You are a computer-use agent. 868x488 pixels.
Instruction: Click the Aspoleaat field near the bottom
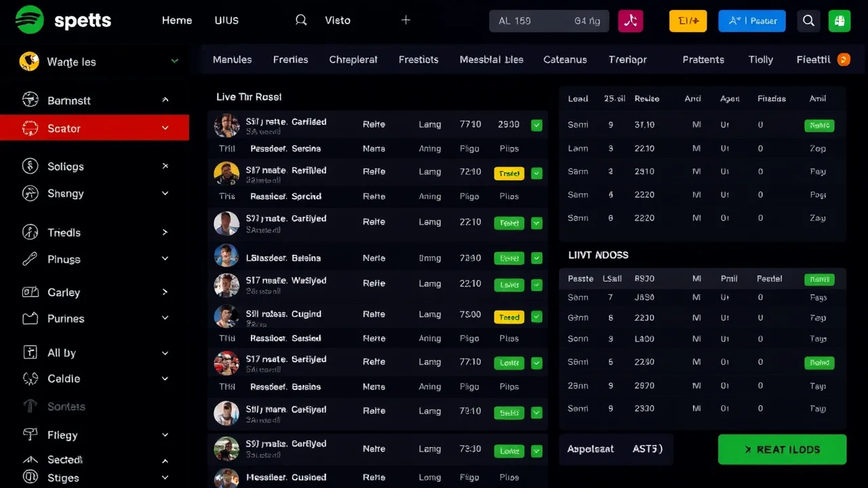pos(616,449)
